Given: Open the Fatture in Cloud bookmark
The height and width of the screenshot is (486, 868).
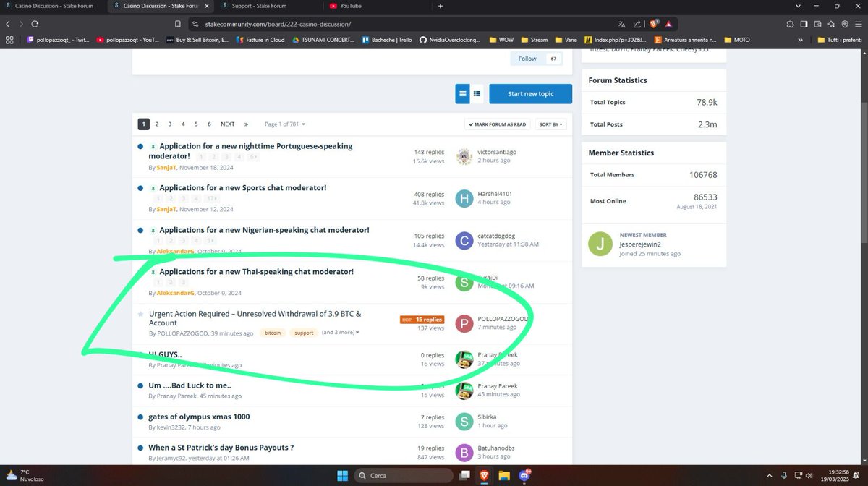Looking at the screenshot, I should coord(260,40).
